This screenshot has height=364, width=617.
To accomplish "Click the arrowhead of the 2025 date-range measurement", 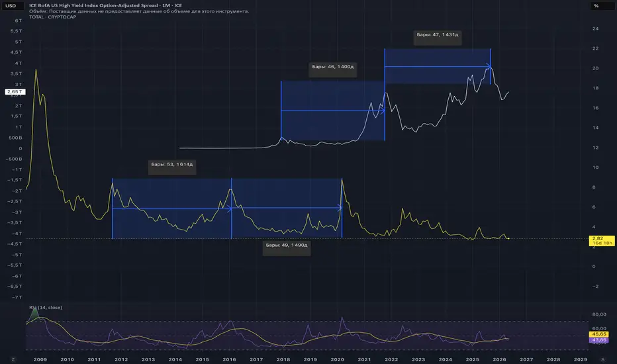I will pos(489,66).
